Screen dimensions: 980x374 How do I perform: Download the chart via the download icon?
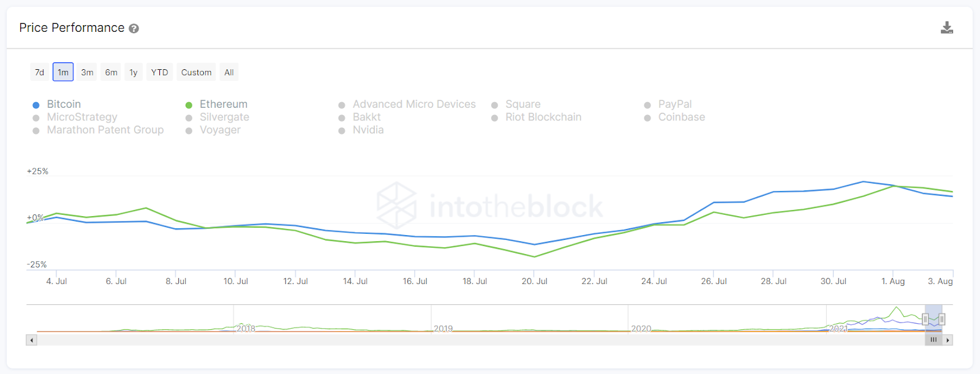[x=947, y=28]
